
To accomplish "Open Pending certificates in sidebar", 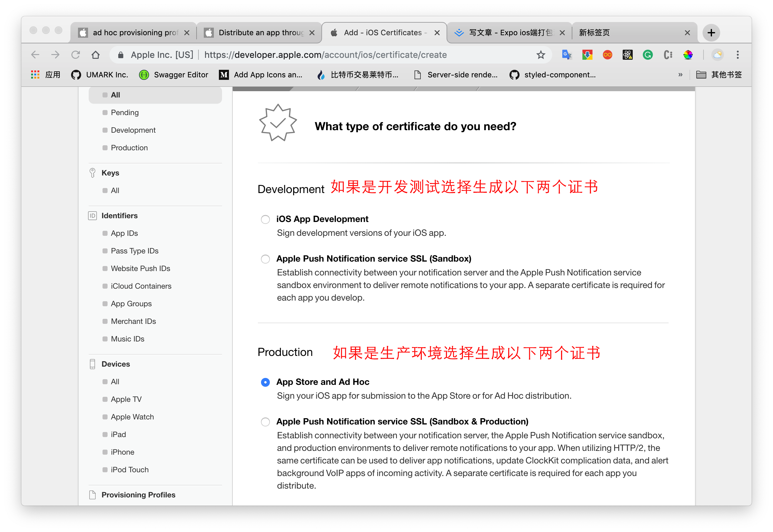I will pos(125,113).
